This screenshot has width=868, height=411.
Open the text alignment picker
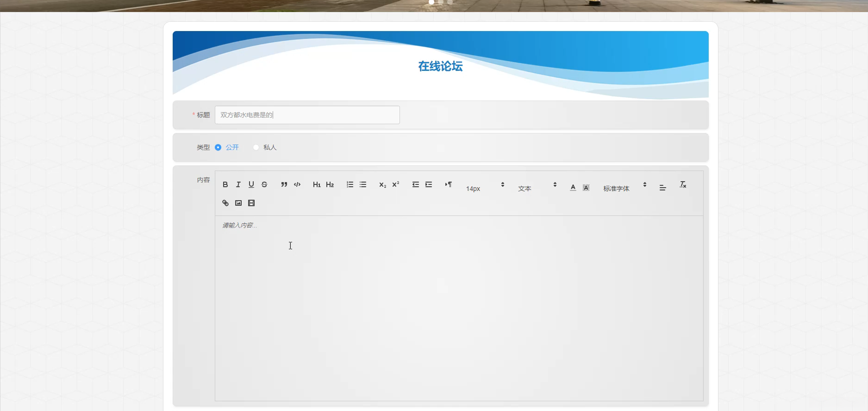(663, 187)
